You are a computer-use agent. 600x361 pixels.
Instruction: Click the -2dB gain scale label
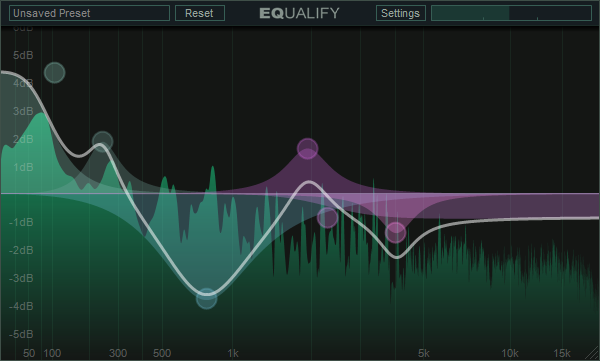21,250
